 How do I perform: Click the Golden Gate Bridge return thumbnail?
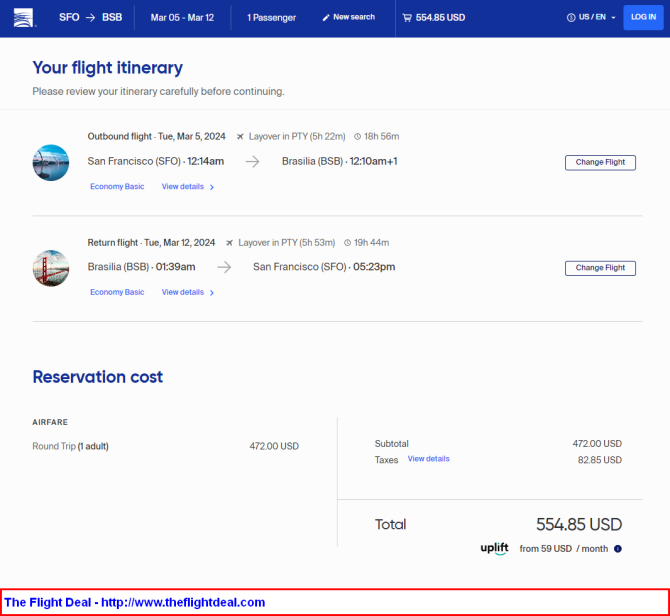[51, 268]
